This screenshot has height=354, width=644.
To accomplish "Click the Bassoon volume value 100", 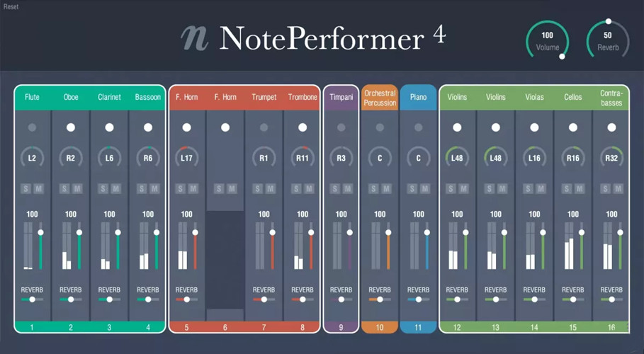I will [148, 214].
